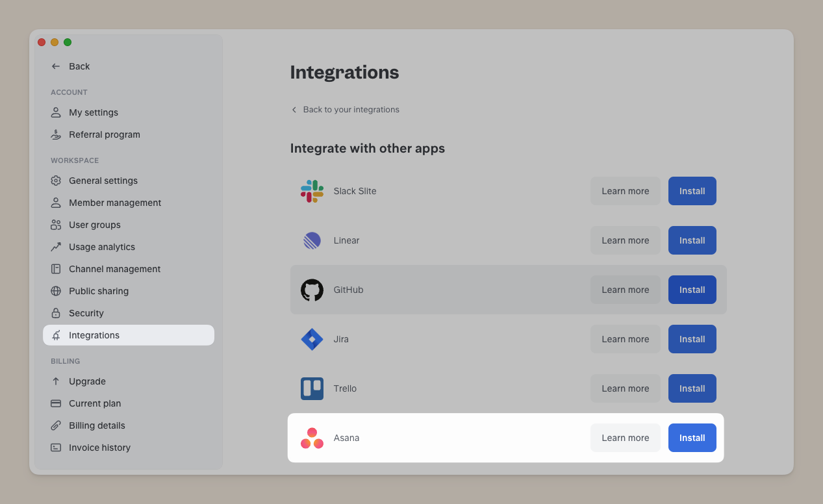Click Back label in sidebar
This screenshot has height=504, width=823.
point(79,66)
